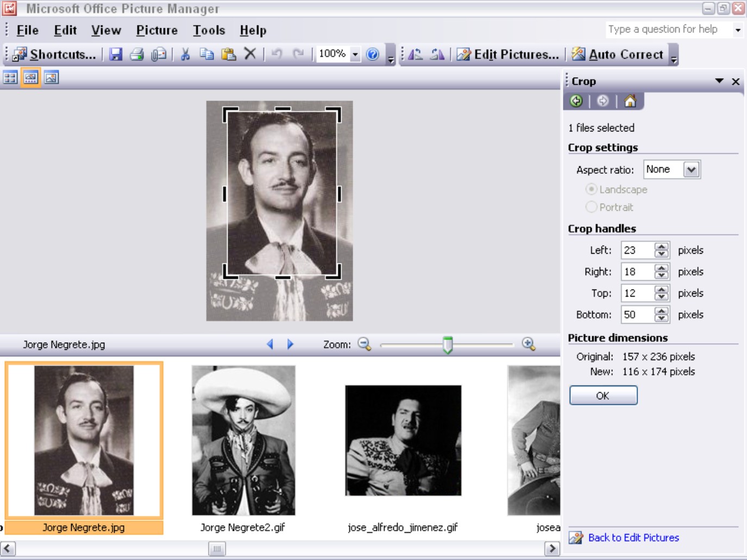Image resolution: width=747 pixels, height=560 pixels.
Task: Click the Top crop value field
Action: (638, 293)
